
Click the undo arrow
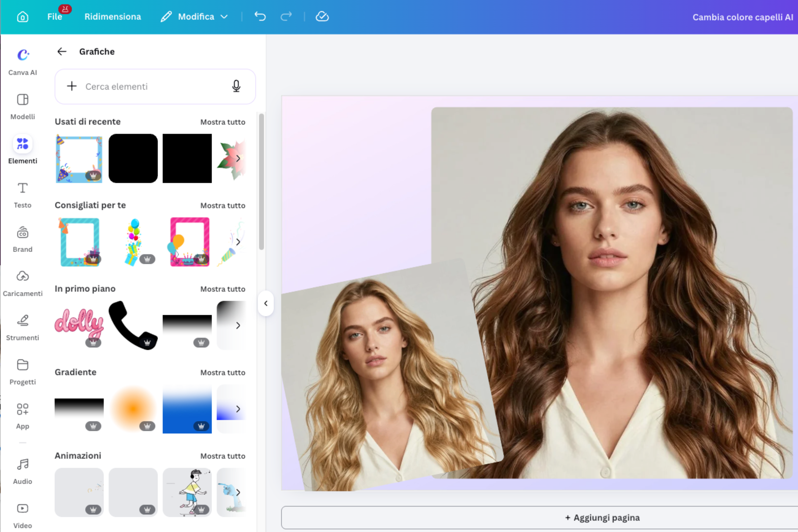pyautogui.click(x=260, y=16)
